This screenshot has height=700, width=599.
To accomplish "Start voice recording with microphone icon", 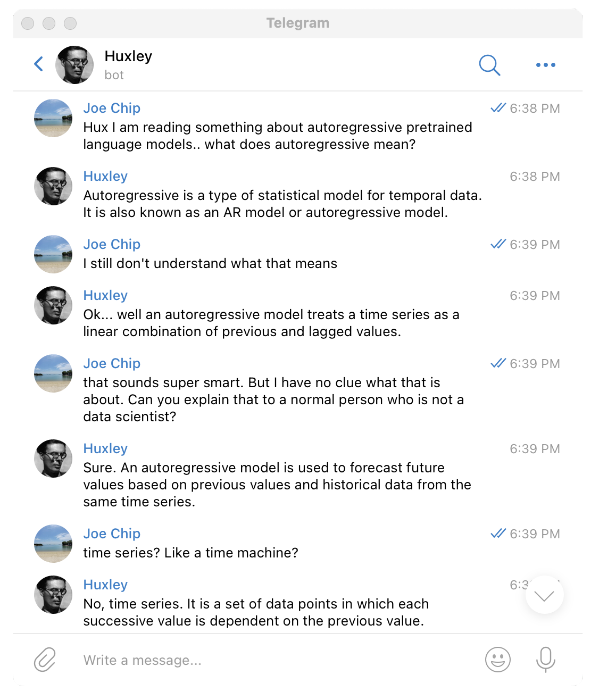I will tap(546, 660).
